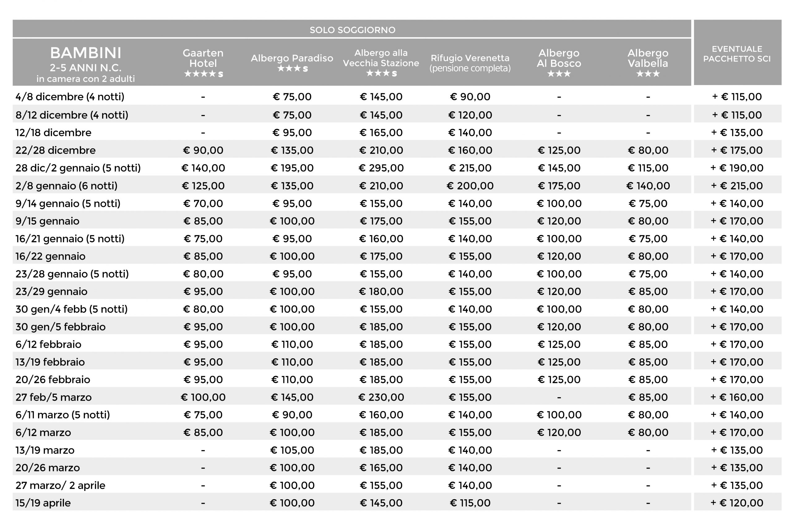
Task: Click the Rifugio Verenetta pensione completa header
Action: 470,63
